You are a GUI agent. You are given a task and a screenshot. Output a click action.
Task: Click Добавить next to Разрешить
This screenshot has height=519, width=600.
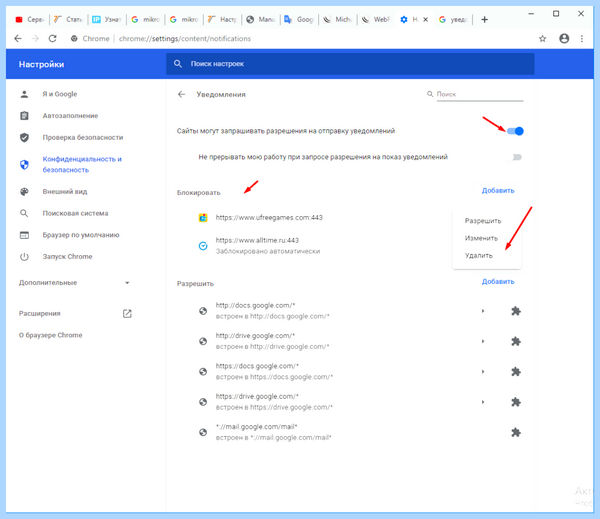(498, 281)
